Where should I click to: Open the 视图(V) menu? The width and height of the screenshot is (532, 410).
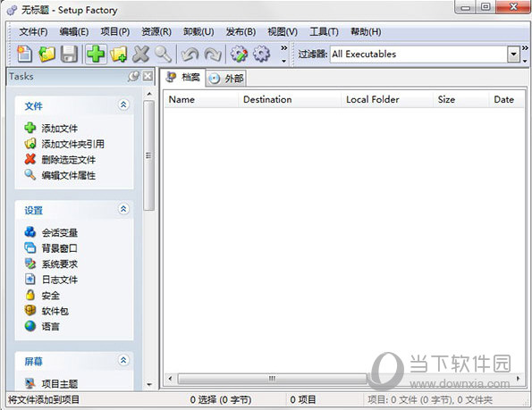coord(283,32)
